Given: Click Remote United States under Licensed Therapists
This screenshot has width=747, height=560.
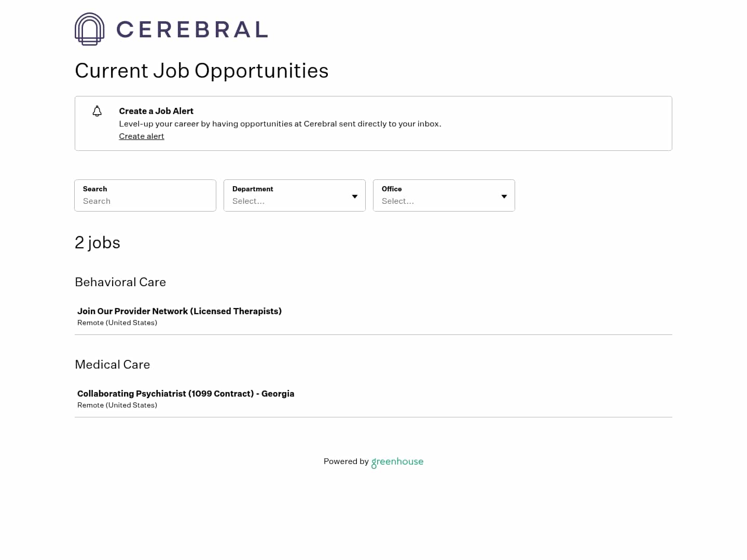Looking at the screenshot, I should pyautogui.click(x=117, y=323).
